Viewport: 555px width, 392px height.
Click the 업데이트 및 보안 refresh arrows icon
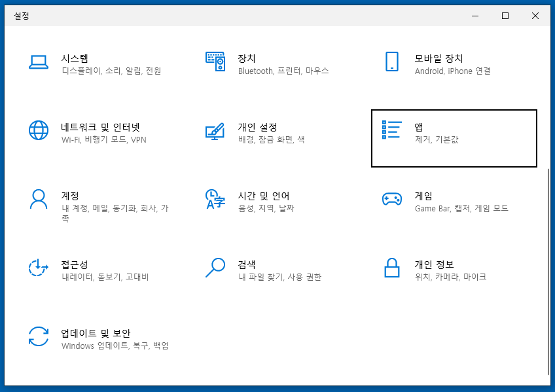point(39,336)
